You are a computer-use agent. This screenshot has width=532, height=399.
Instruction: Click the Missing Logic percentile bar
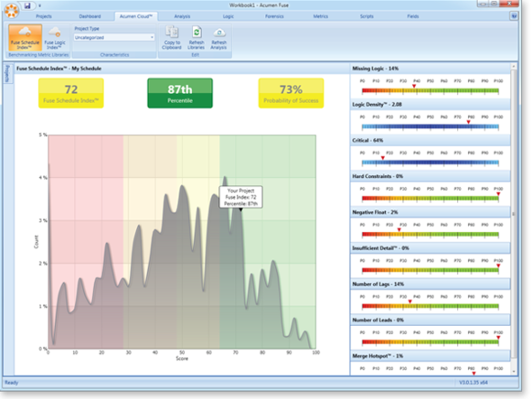click(431, 91)
